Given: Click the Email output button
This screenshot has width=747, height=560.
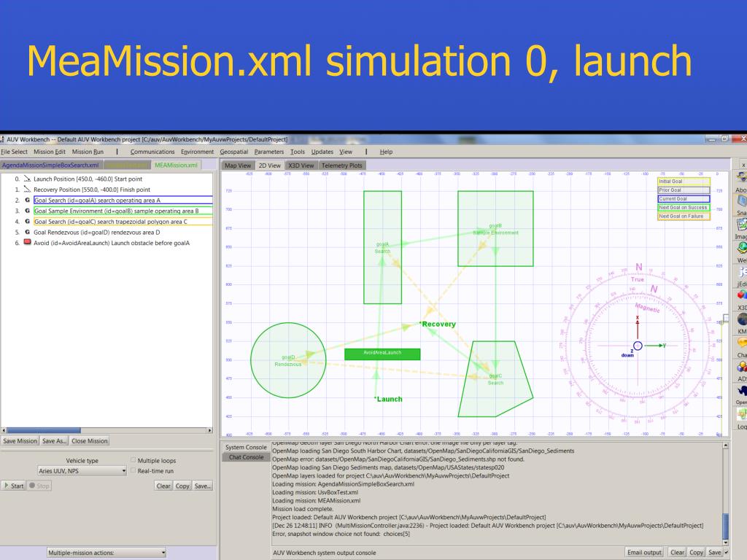Looking at the screenshot, I should pyautogui.click(x=644, y=553).
